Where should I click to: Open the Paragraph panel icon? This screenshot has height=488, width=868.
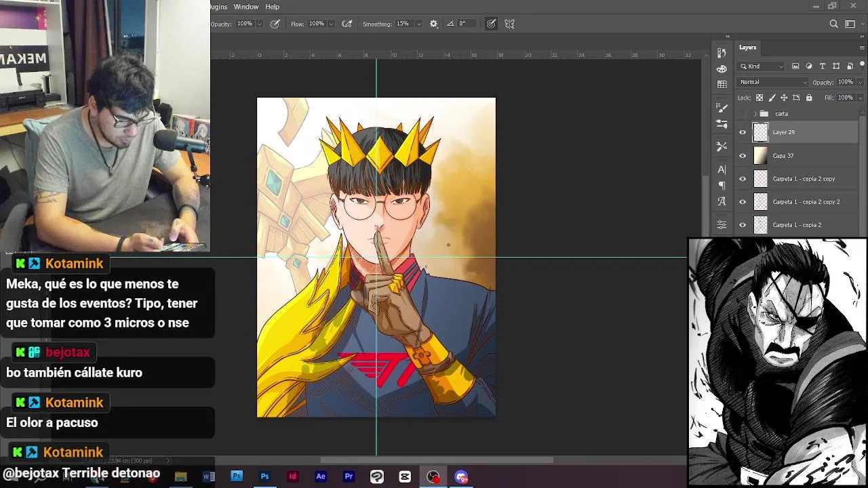(x=722, y=185)
